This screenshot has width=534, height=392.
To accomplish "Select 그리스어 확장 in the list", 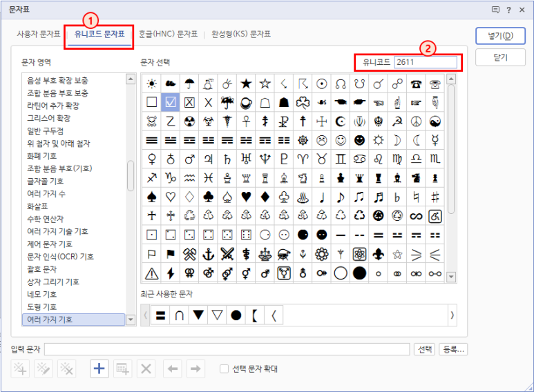I will coord(48,118).
